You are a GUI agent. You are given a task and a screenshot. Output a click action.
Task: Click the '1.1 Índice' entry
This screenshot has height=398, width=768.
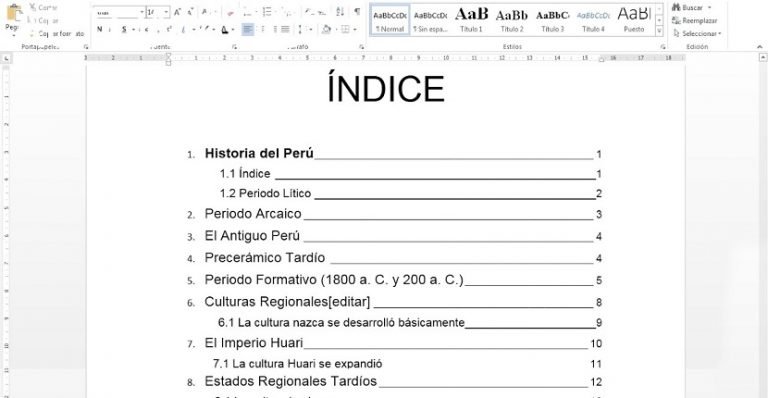[245, 174]
